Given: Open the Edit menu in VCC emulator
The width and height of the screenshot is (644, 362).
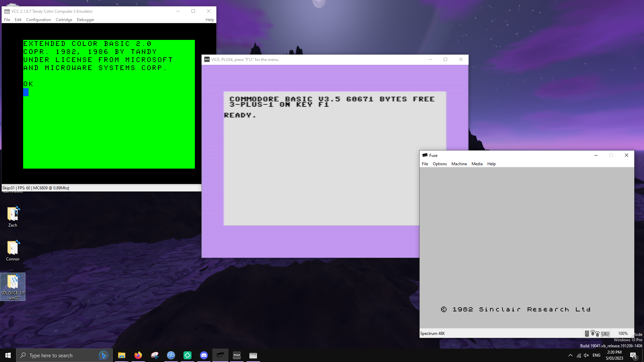Looking at the screenshot, I should pos(18,20).
